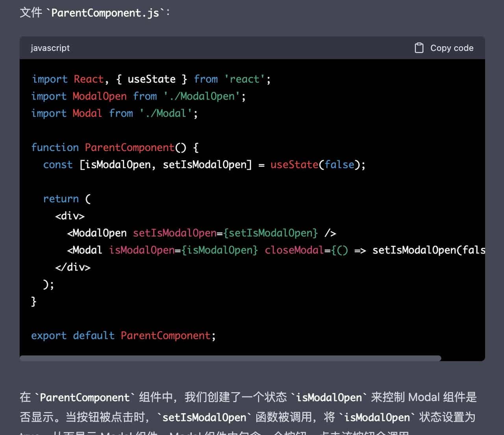This screenshot has width=504, height=435.
Task: Click the isModalOpen prop on Modal tag
Action: pos(142,250)
